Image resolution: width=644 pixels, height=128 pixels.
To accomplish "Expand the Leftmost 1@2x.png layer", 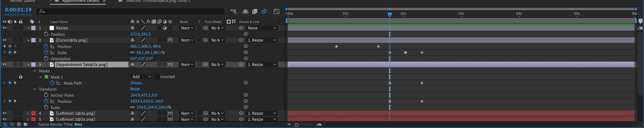I will pyautogui.click(x=28, y=113).
